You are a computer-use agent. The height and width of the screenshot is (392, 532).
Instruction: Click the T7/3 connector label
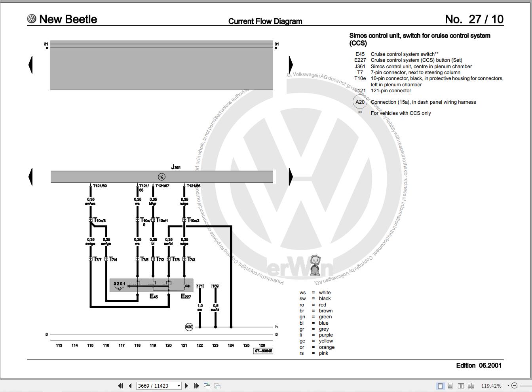coord(191,259)
